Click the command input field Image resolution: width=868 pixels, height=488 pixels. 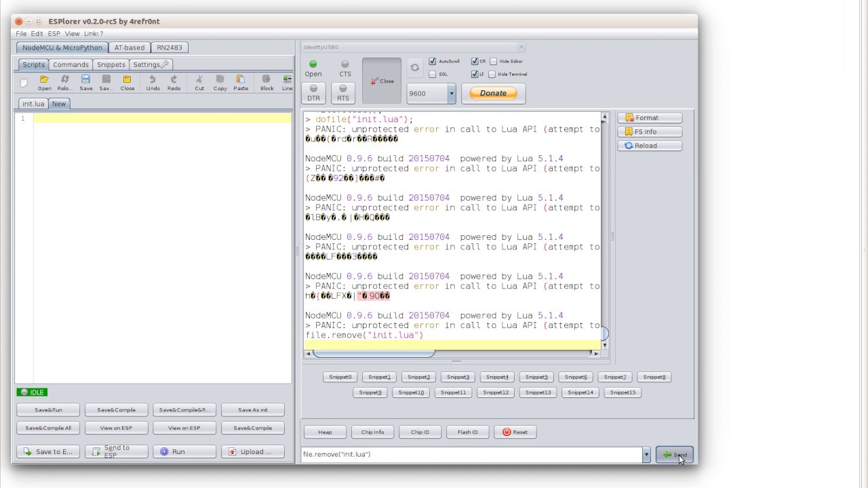coord(471,455)
